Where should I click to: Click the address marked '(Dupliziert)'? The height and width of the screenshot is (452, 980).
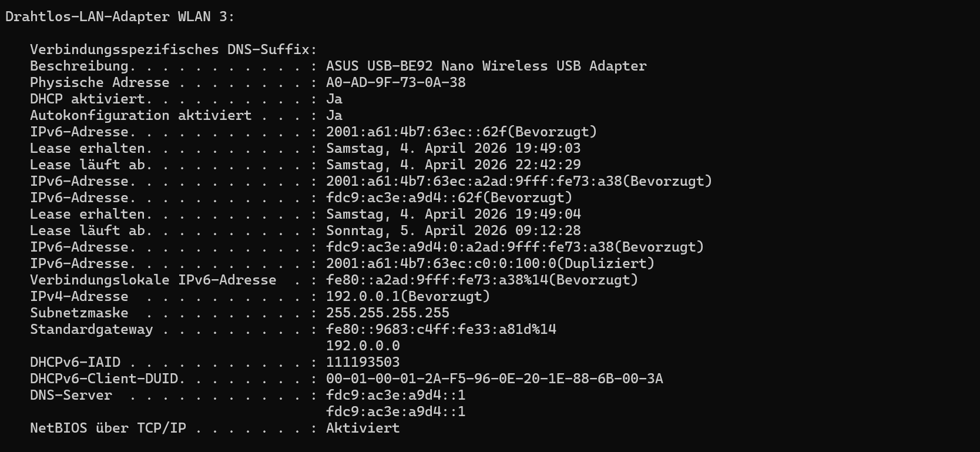pyautogui.click(x=490, y=264)
